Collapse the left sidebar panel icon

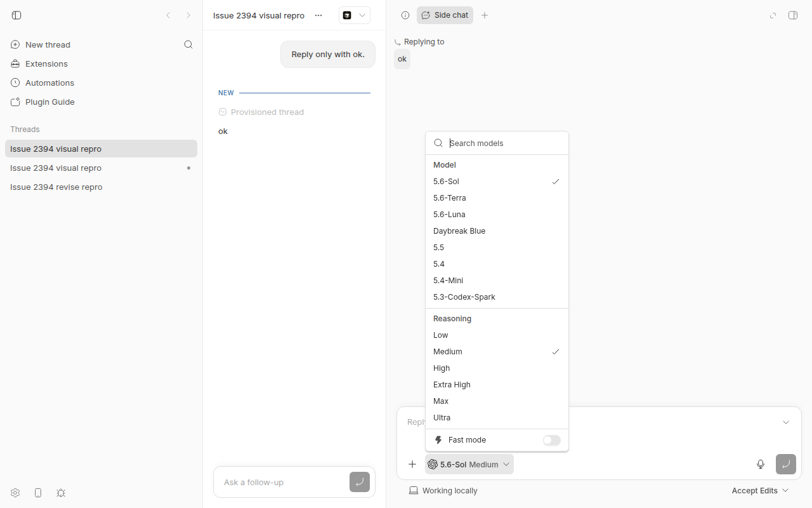[x=16, y=15]
